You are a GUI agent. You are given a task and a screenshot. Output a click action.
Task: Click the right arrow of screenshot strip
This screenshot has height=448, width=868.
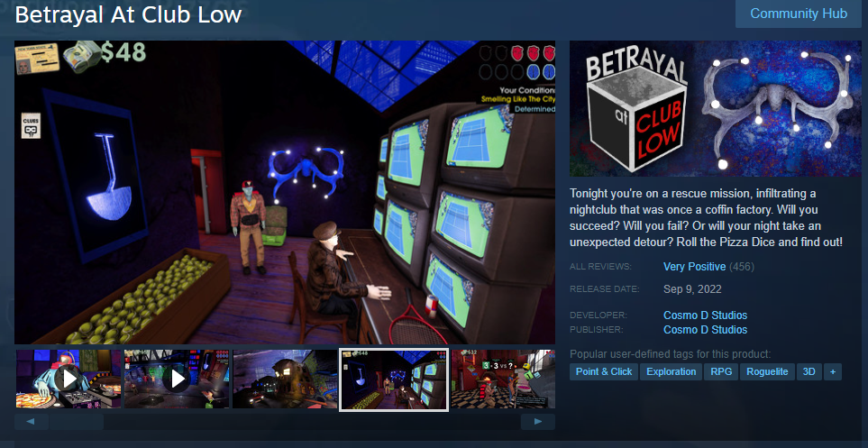click(537, 422)
